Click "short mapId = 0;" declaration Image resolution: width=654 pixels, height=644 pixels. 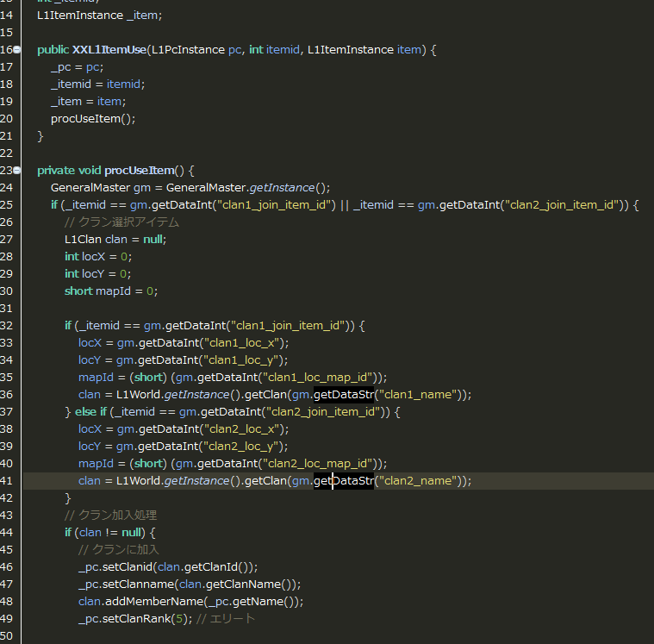click(111, 291)
